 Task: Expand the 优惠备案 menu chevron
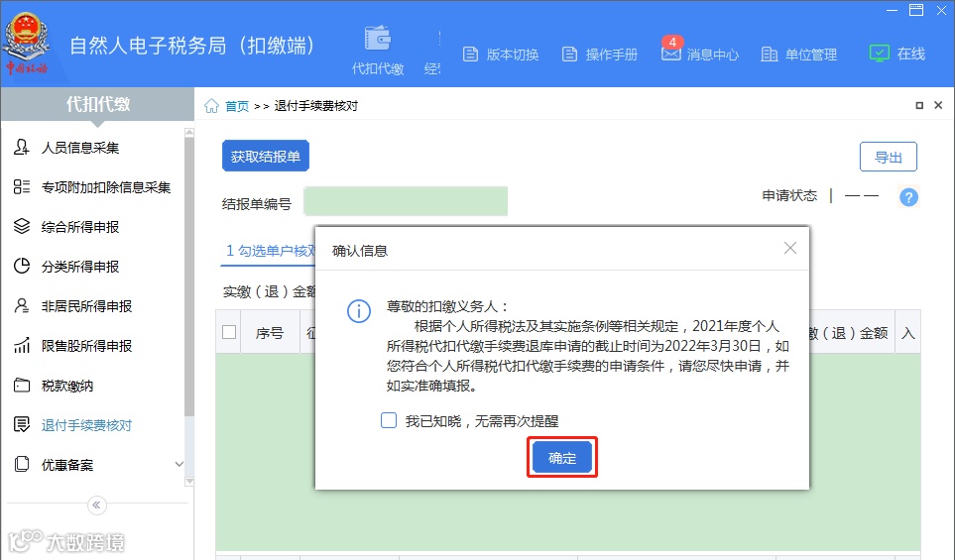point(179,464)
